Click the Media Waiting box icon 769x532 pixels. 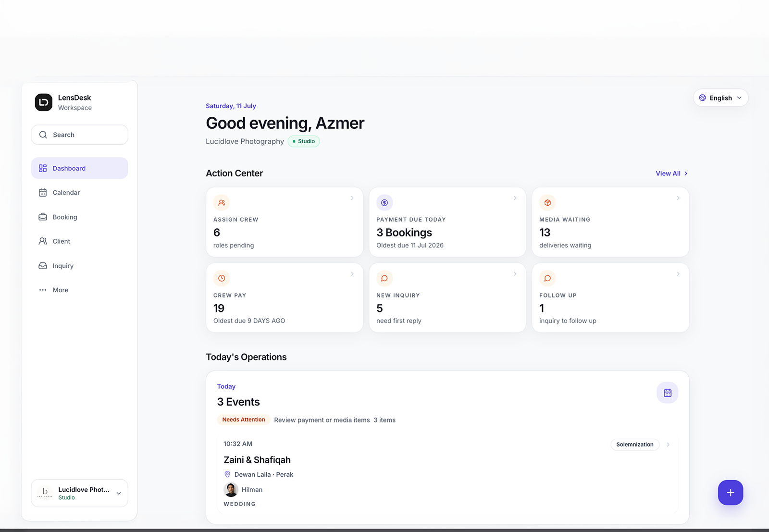[547, 203]
